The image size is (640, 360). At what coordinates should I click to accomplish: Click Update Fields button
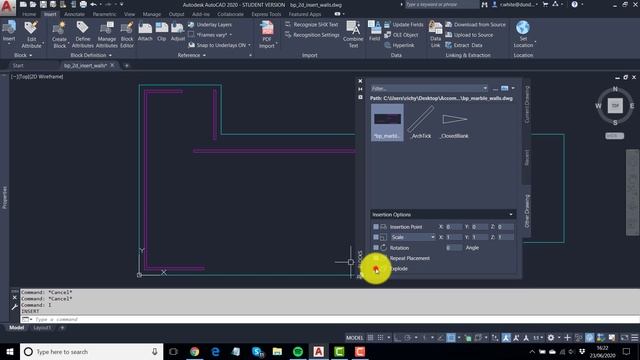click(404, 24)
